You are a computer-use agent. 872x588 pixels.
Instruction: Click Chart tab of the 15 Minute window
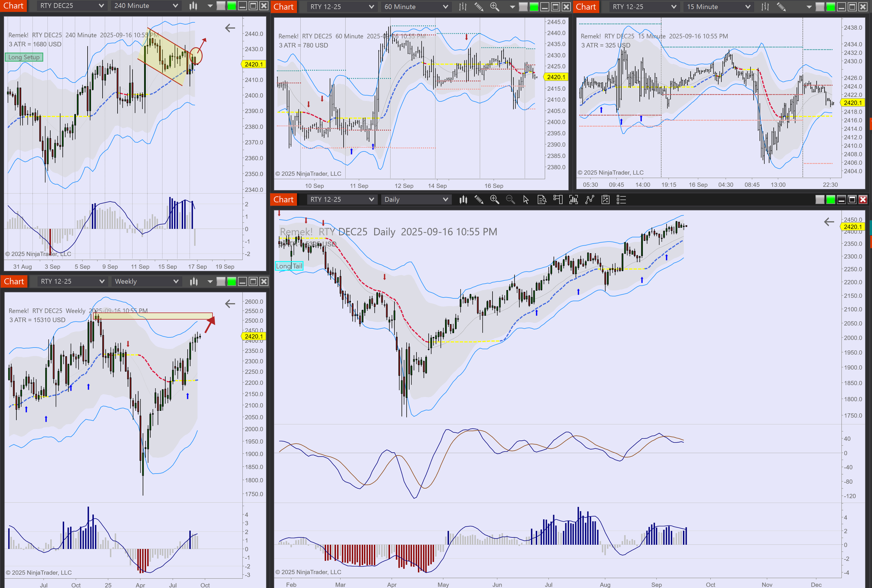pos(585,7)
